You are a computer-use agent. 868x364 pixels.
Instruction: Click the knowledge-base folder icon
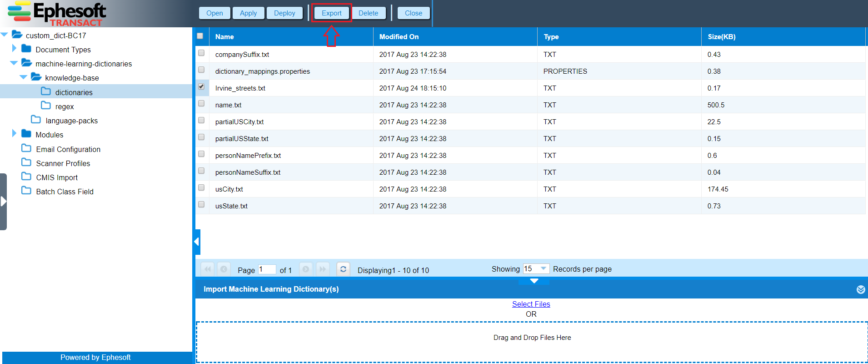click(36, 77)
